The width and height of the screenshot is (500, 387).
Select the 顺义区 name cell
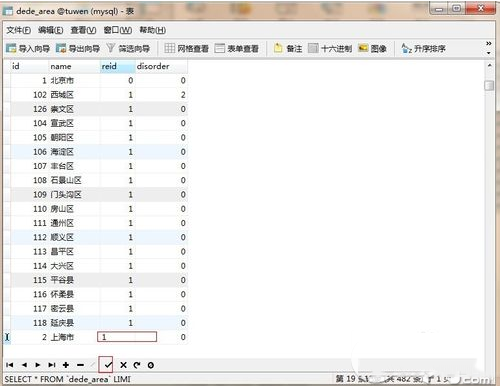coord(75,237)
